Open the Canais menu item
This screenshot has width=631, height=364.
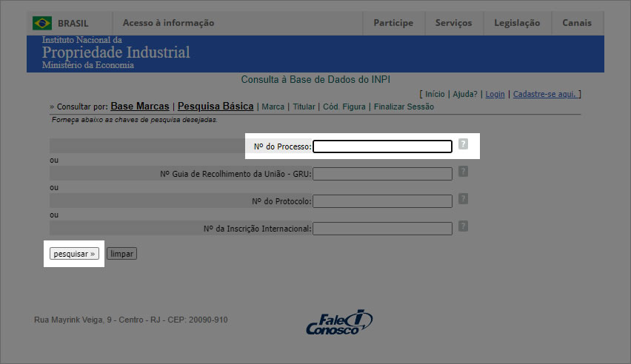point(577,23)
